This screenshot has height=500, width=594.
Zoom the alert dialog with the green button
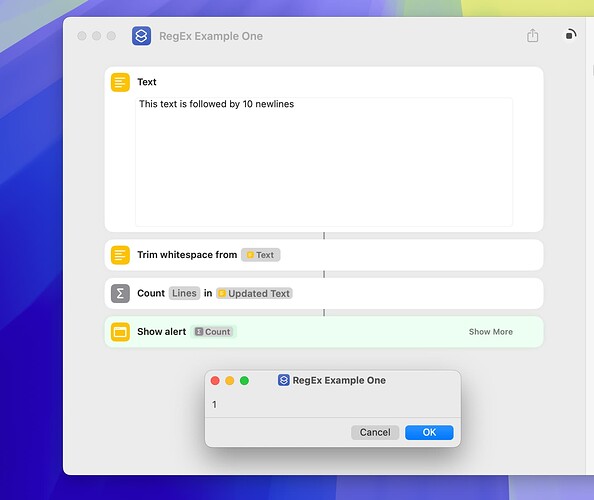click(x=244, y=380)
